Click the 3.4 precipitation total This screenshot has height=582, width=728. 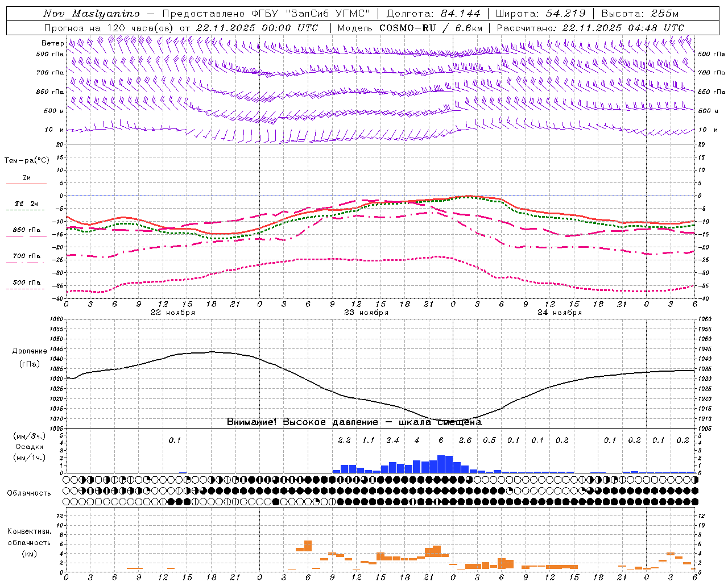tap(392, 440)
